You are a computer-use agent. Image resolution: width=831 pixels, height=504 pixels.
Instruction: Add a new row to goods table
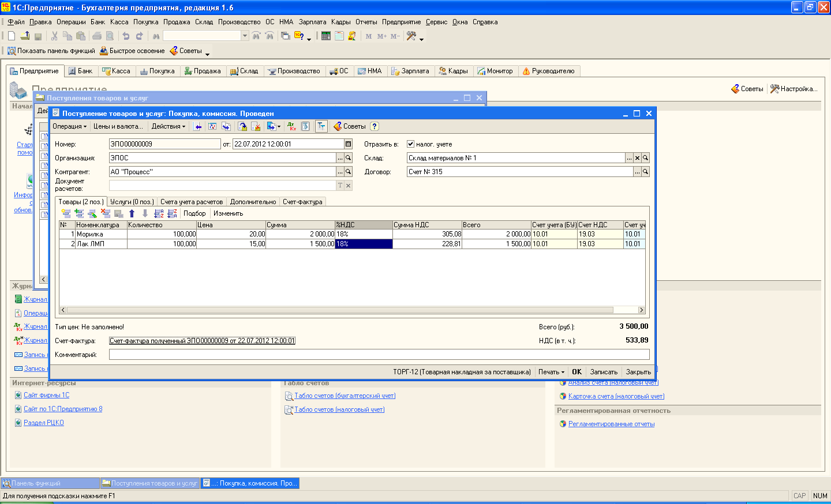[x=66, y=213]
